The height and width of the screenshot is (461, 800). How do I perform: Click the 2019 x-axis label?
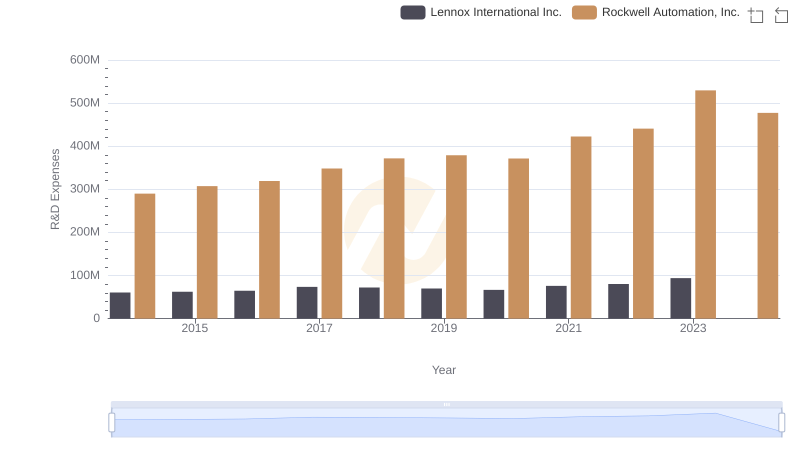(444, 328)
